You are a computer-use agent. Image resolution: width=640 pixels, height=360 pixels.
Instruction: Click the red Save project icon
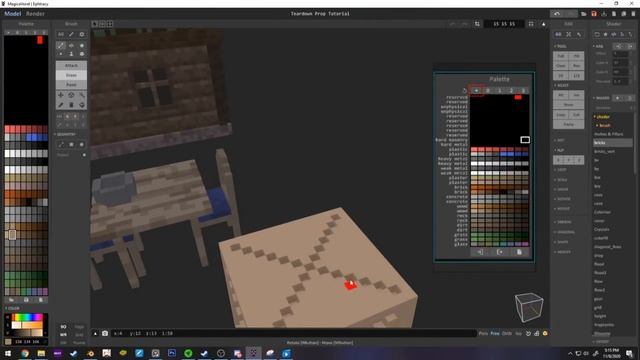[x=594, y=13]
